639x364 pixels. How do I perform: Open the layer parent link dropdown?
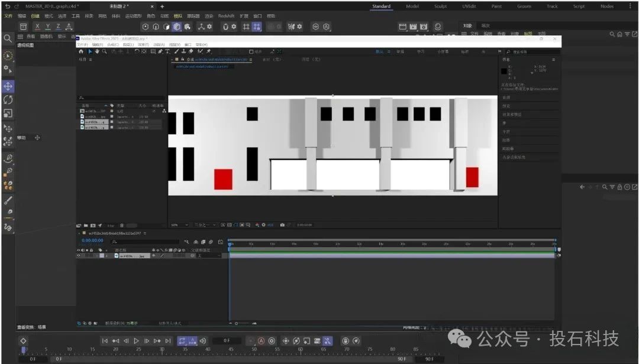click(207, 256)
